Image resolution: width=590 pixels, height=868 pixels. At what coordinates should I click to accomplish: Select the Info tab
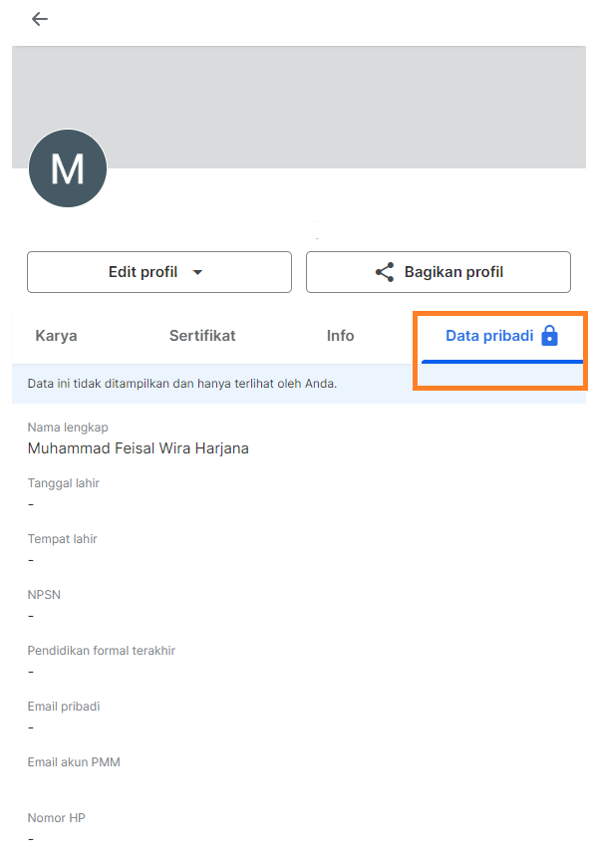point(340,336)
